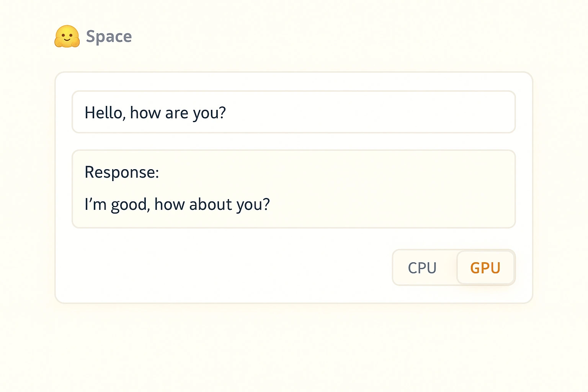Focus the "Hello, how are you?" input field
Screen dimensions: 588x392
click(x=293, y=112)
